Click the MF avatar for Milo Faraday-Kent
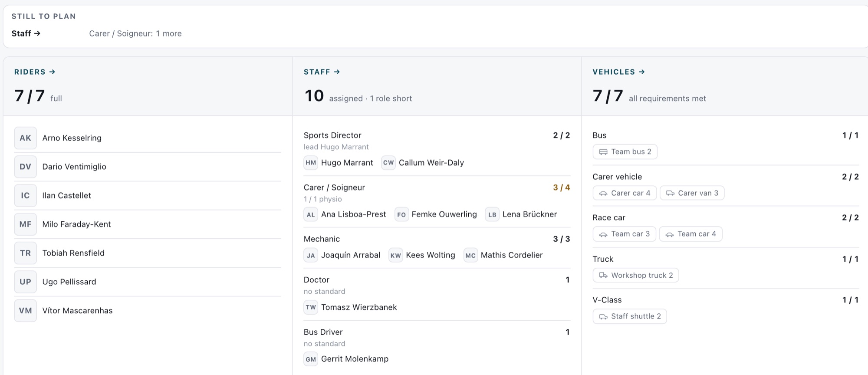 (x=25, y=224)
